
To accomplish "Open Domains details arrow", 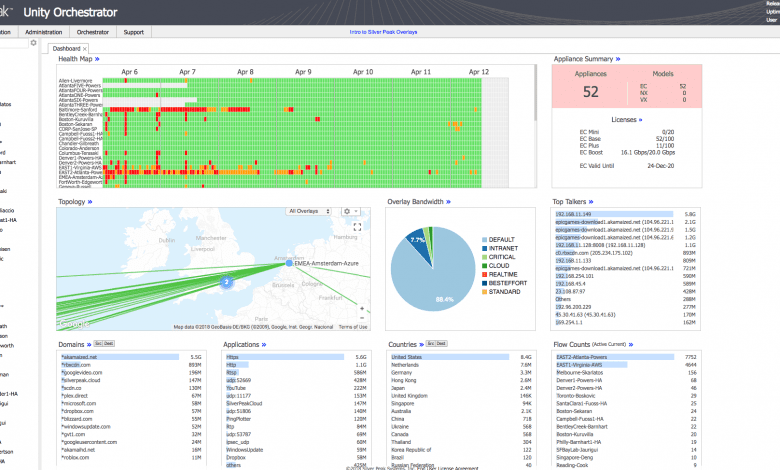I will click(x=89, y=345).
